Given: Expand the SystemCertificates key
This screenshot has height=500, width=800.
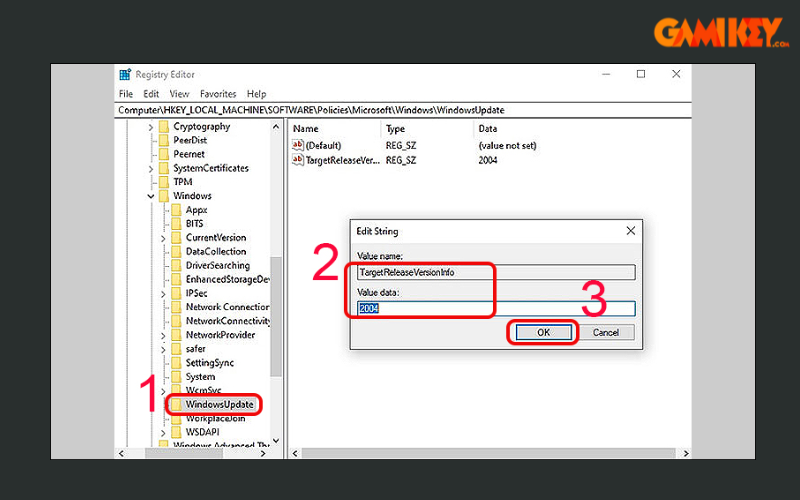Looking at the screenshot, I should click(151, 168).
